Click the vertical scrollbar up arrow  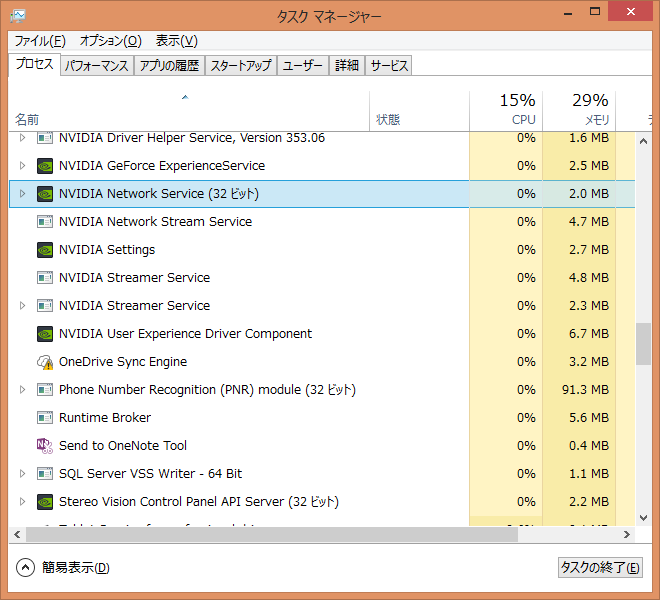(x=643, y=141)
